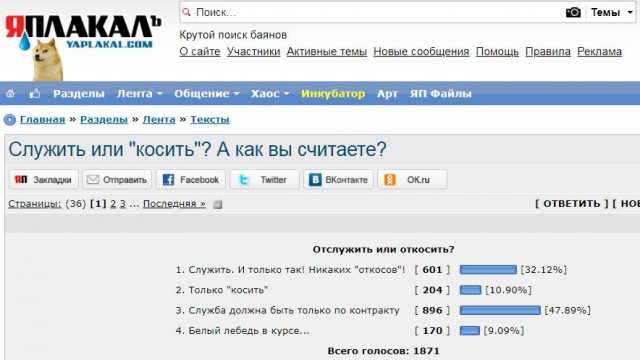Click the Страницы pagination link
The image size is (640, 360).
(x=35, y=204)
